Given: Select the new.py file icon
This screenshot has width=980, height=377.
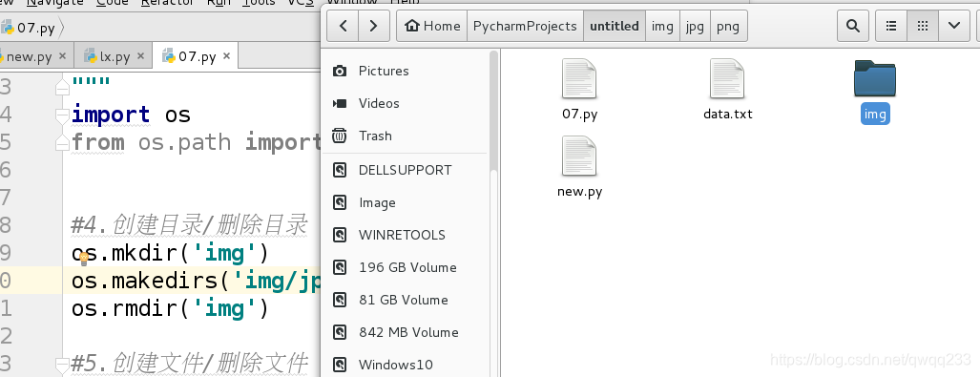Looking at the screenshot, I should point(579,156).
